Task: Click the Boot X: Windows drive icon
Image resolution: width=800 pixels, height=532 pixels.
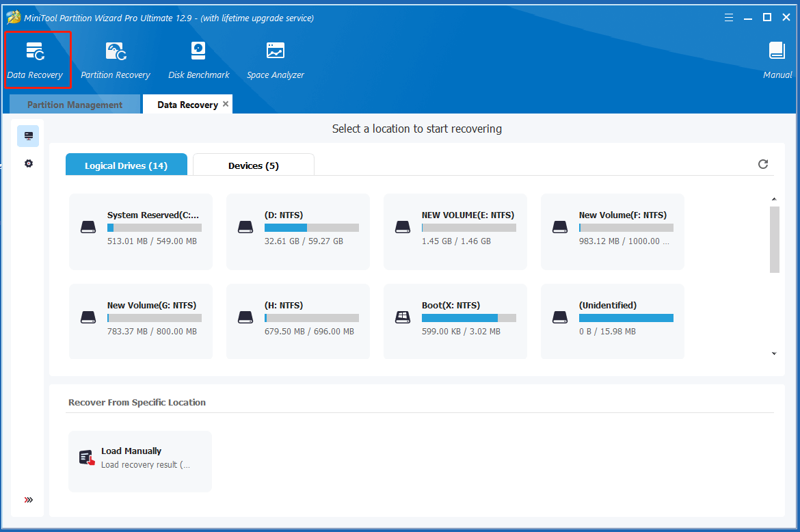Action: (x=403, y=317)
